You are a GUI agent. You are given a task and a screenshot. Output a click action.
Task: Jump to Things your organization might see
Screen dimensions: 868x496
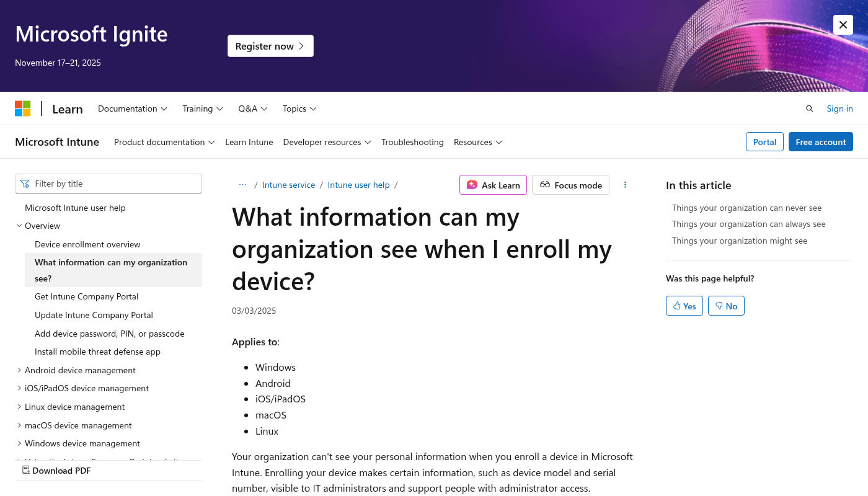(x=739, y=241)
